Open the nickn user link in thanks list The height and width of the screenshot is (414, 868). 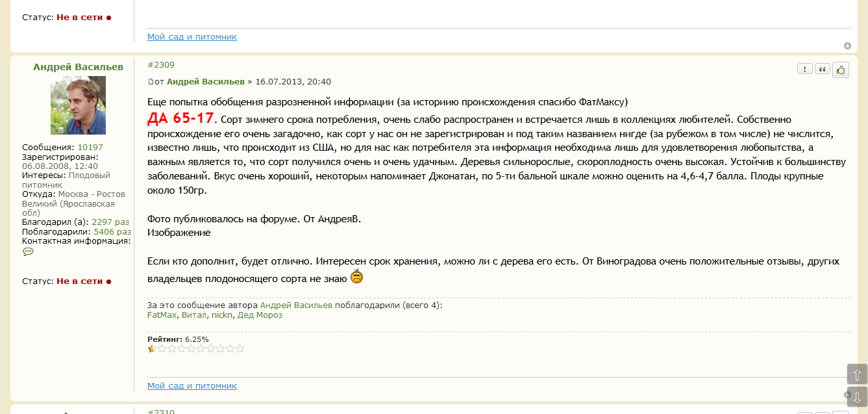[x=221, y=315]
